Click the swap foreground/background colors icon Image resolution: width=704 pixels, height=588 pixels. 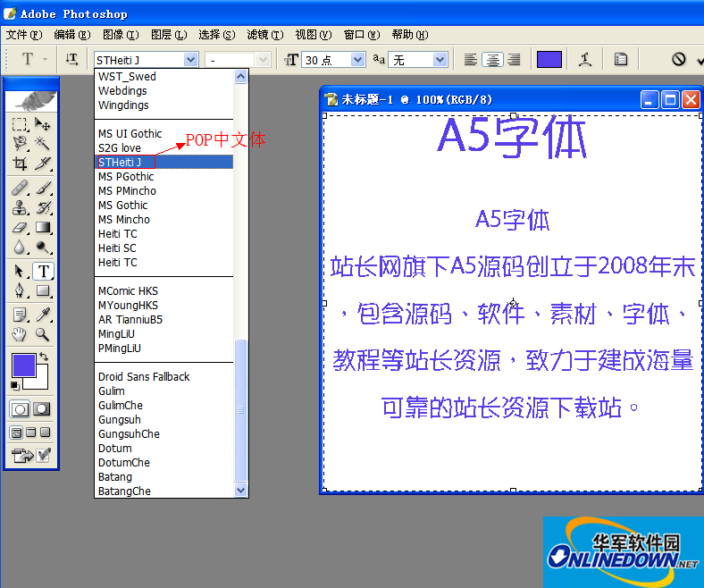pos(44,357)
